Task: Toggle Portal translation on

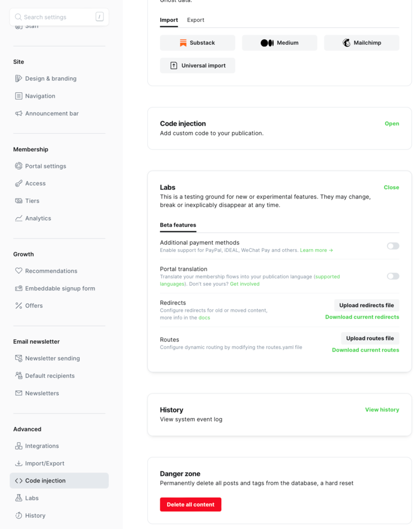Action: point(393,276)
